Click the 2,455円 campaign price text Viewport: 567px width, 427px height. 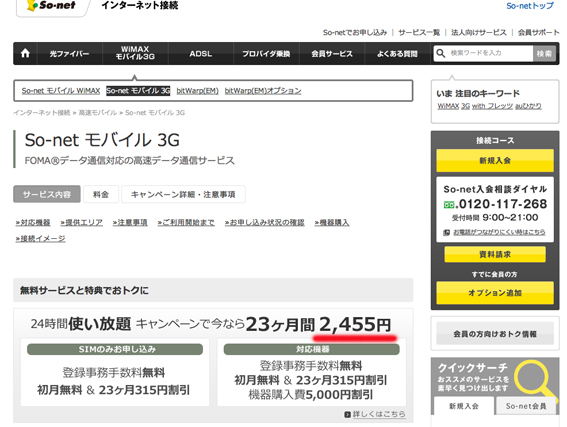click(x=355, y=324)
